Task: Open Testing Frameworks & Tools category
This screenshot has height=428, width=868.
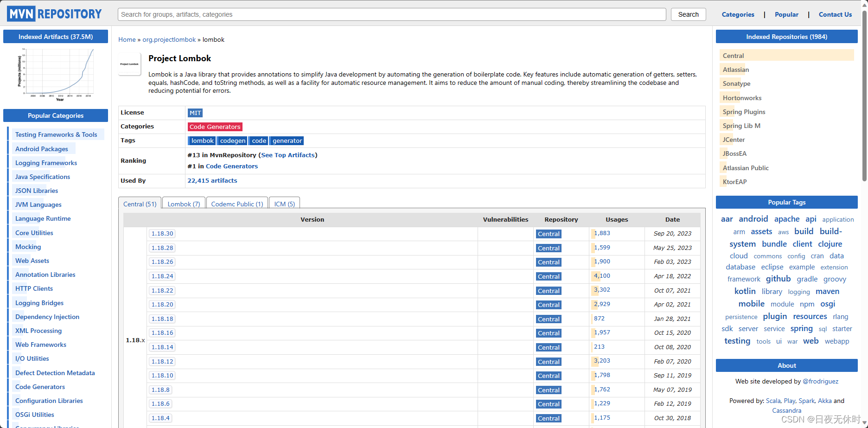Action: (x=56, y=134)
